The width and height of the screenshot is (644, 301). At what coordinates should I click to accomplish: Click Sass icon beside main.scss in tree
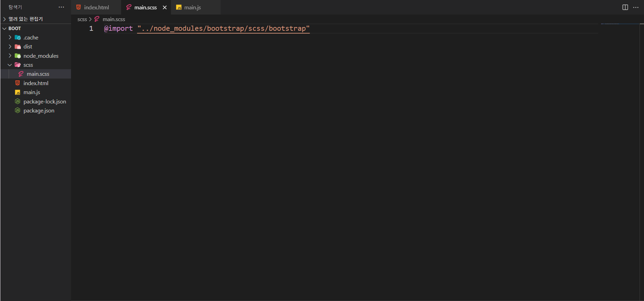coord(21,74)
